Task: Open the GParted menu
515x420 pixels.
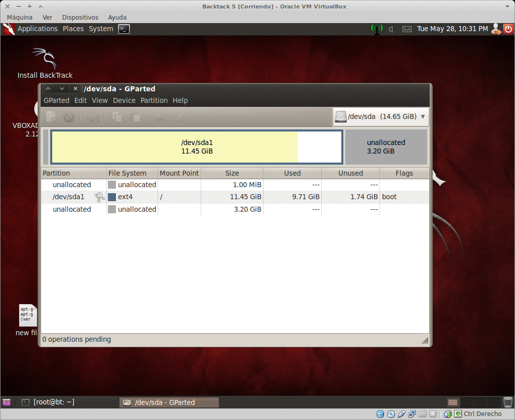Action: pyautogui.click(x=57, y=100)
